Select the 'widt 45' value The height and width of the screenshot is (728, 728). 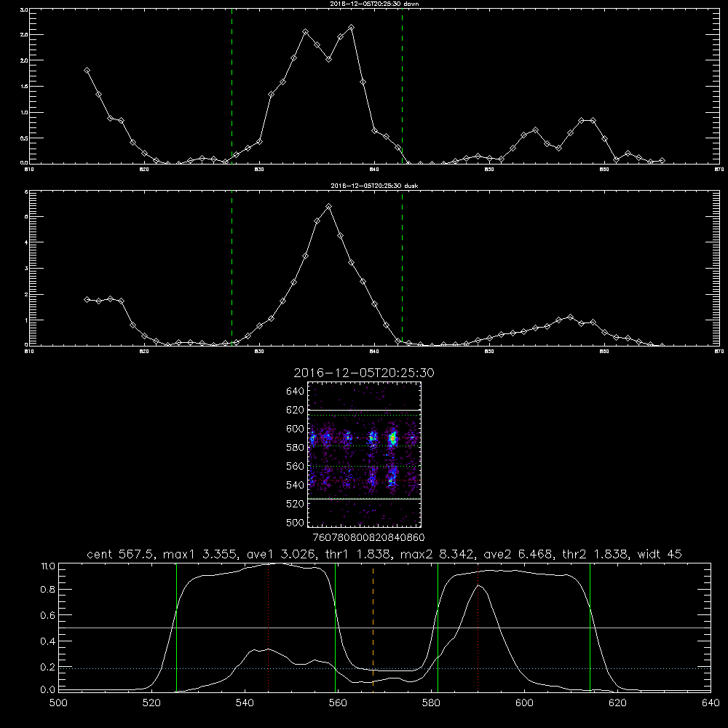pyautogui.click(x=660, y=554)
